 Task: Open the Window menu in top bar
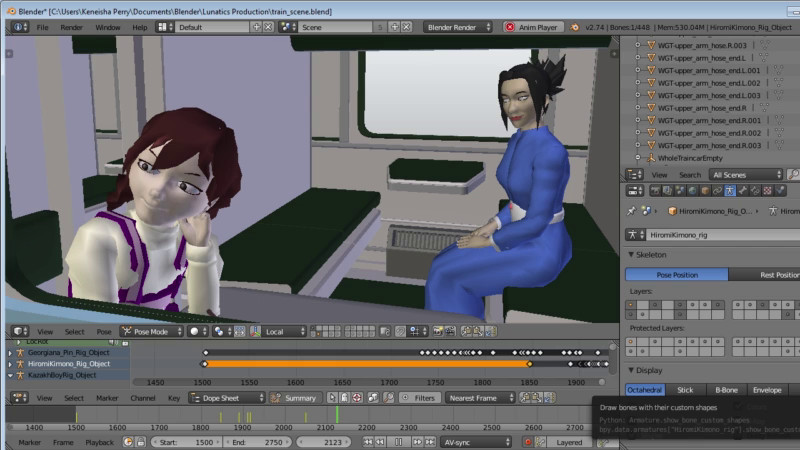point(107,27)
